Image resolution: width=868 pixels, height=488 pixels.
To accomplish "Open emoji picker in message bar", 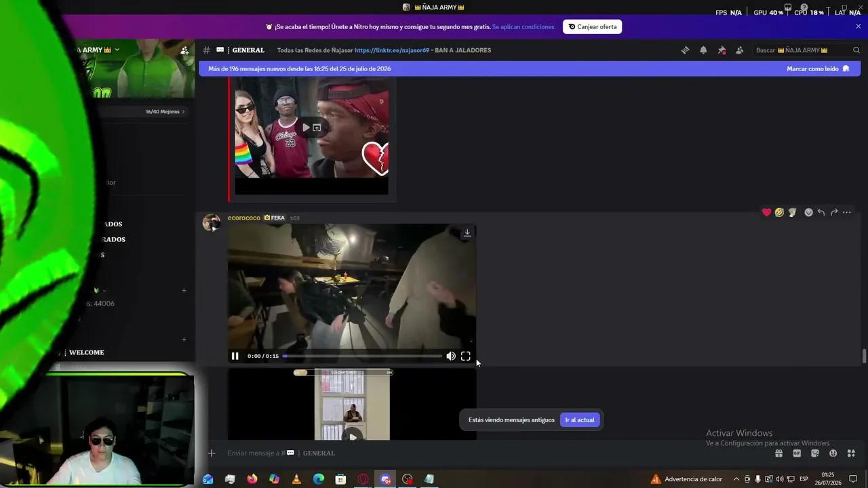I will [x=833, y=453].
